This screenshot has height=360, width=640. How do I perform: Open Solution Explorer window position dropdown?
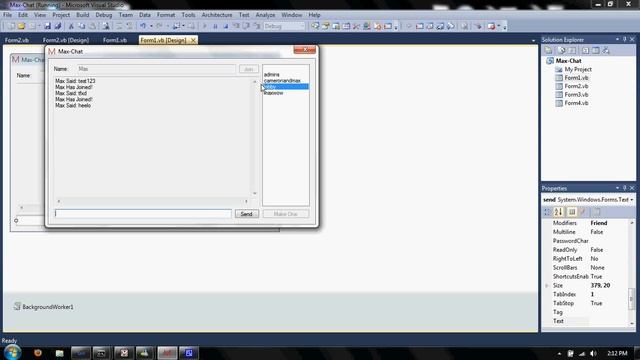point(617,40)
